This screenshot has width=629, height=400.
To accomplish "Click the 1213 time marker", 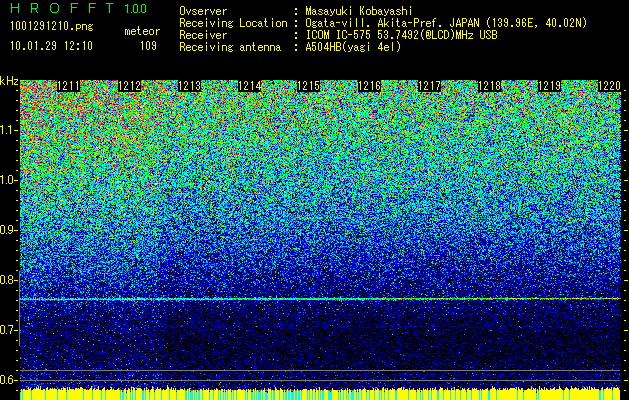I will pyautogui.click(x=189, y=86).
